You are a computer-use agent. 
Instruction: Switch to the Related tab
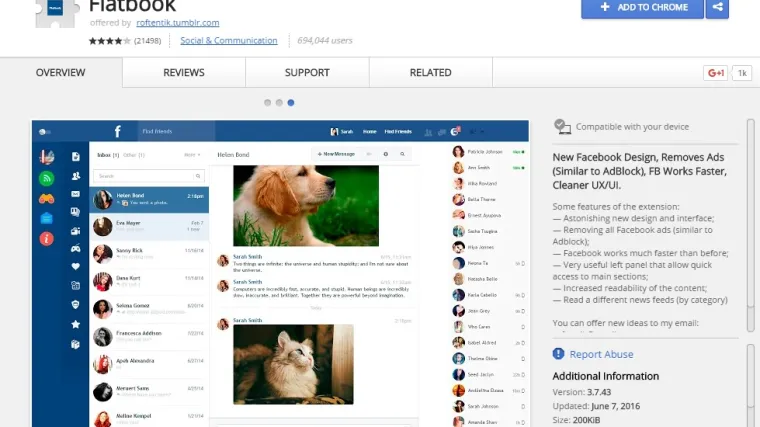(x=430, y=72)
